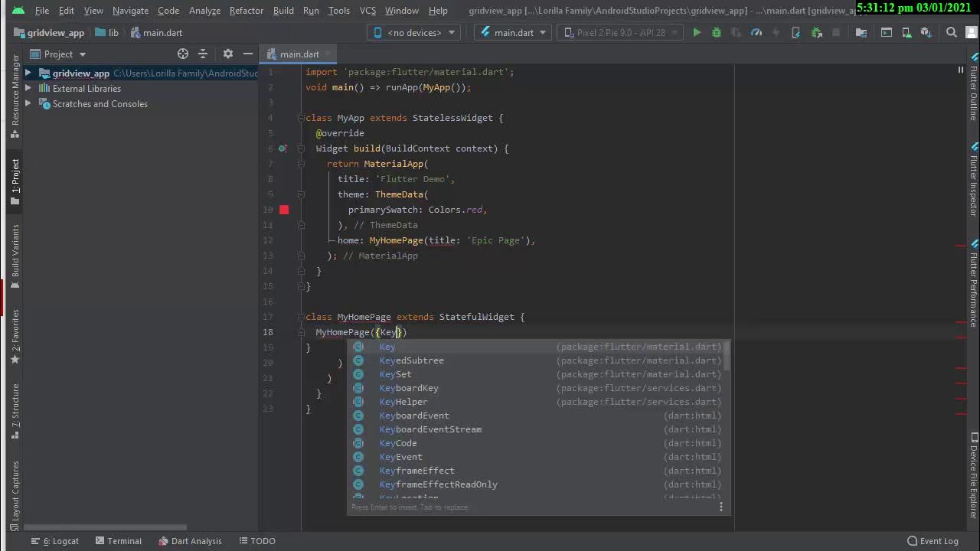Open the TODO tool window
This screenshot has height=551, width=980.
256,541
